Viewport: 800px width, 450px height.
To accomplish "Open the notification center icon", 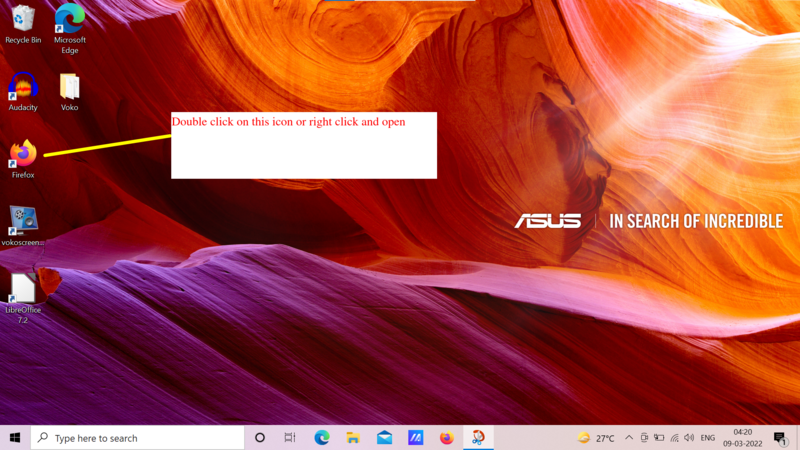I will coord(779,438).
